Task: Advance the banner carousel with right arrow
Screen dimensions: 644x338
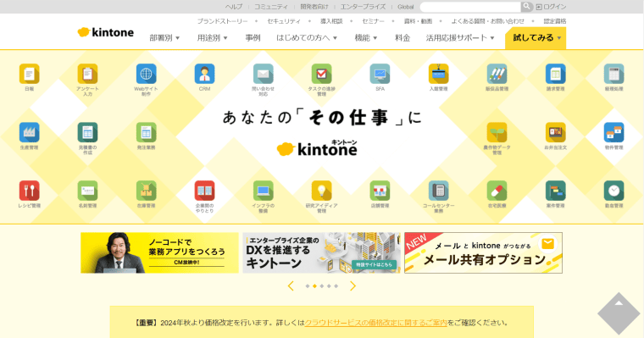Action: (353, 285)
